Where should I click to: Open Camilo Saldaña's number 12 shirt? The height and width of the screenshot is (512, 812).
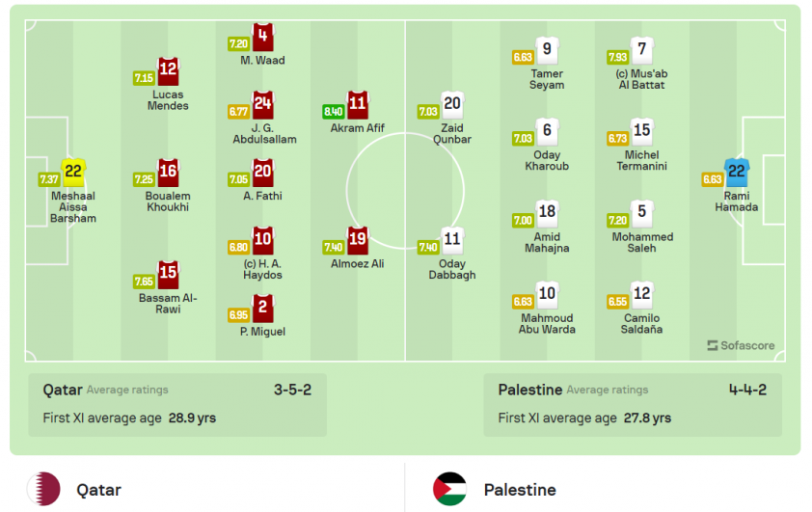[641, 294]
